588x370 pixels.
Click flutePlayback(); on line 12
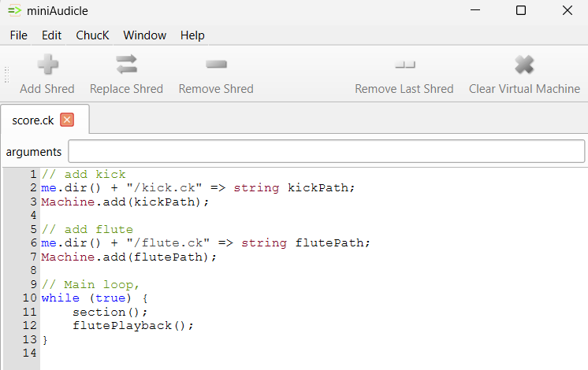[133, 325]
